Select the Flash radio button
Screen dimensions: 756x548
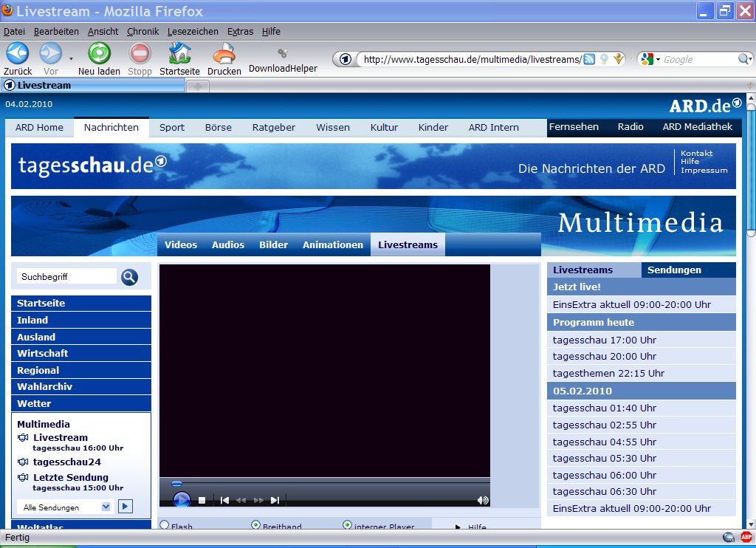[165, 525]
